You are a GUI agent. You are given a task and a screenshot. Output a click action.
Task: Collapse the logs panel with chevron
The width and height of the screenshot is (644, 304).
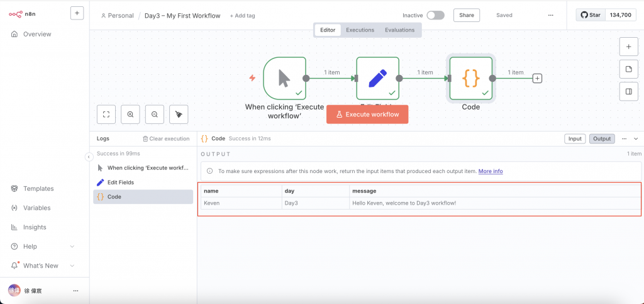[x=636, y=139]
